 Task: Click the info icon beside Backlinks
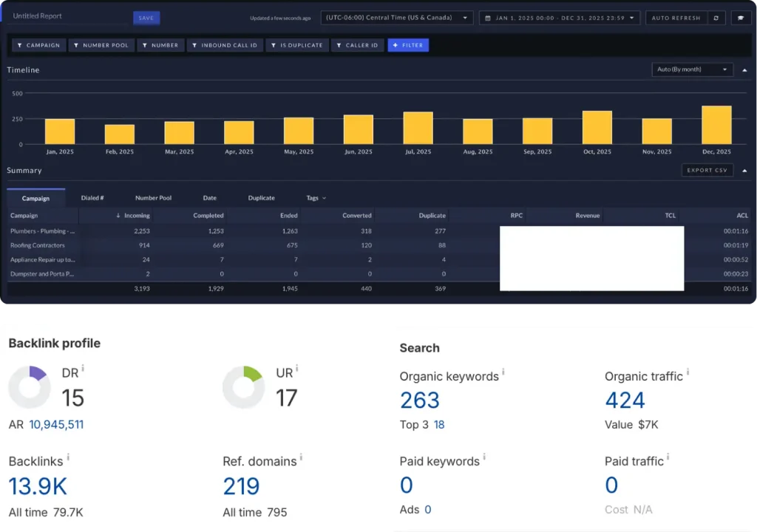click(68, 457)
